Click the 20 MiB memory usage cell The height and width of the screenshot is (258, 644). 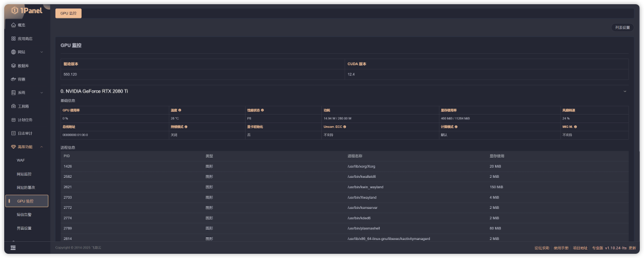coord(496,166)
